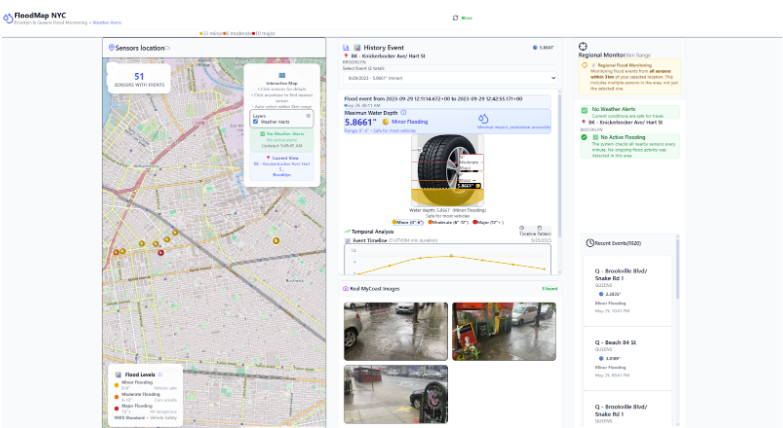
Task: Click the location pin icon beside Sensors location
Action: click(112, 47)
